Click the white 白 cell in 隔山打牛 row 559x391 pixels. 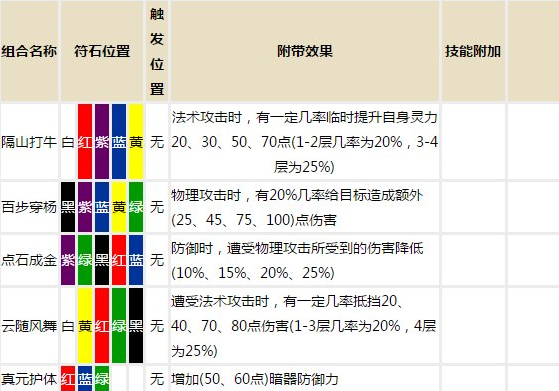tap(68, 142)
